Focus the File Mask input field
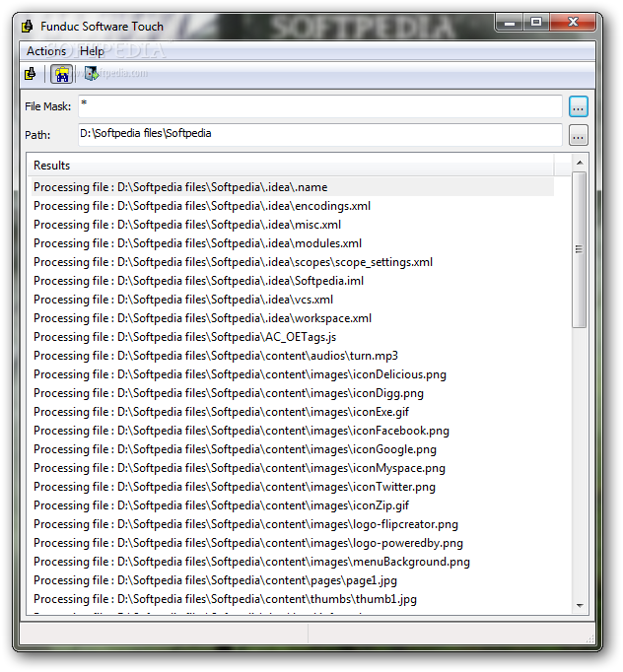 click(319, 106)
